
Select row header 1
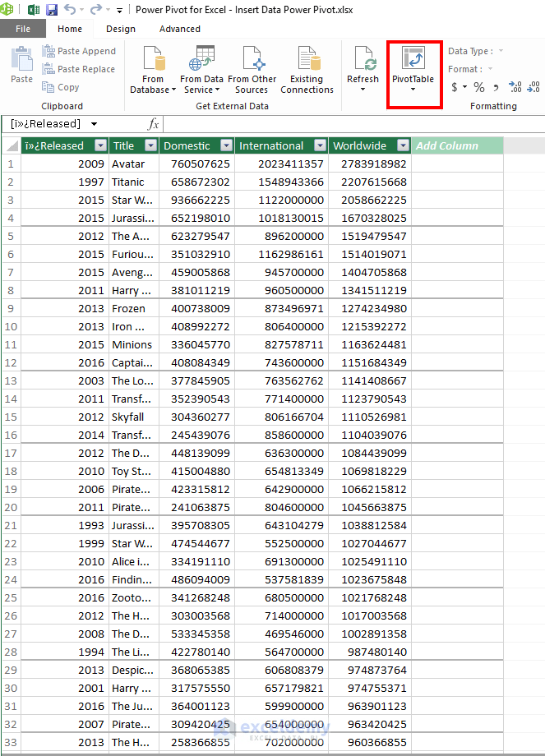[x=11, y=164]
